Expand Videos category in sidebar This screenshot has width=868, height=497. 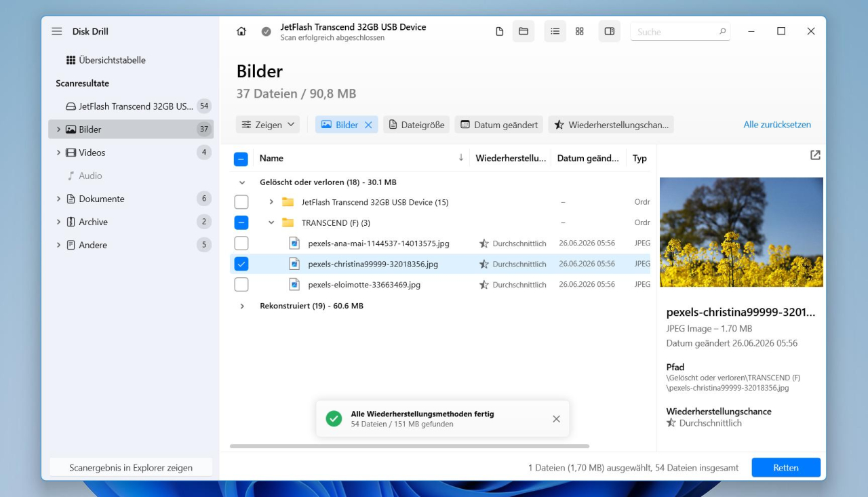click(x=58, y=153)
